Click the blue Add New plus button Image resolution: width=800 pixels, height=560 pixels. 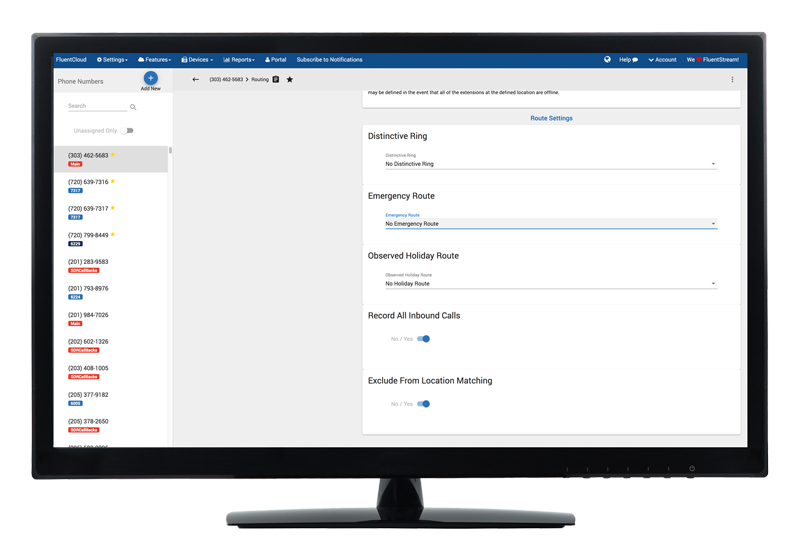150,78
